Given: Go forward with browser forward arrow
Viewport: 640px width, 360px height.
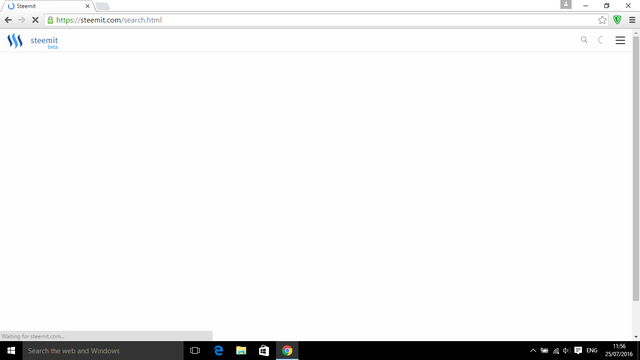Looking at the screenshot, I should pyautogui.click(x=21, y=20).
